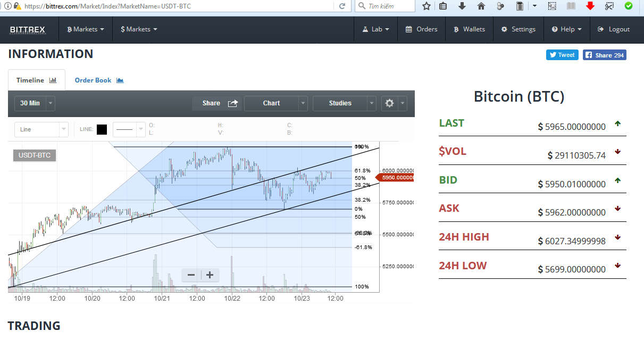The height and width of the screenshot is (339, 644).
Task: Open the Studies dropdown
Action: (x=344, y=103)
